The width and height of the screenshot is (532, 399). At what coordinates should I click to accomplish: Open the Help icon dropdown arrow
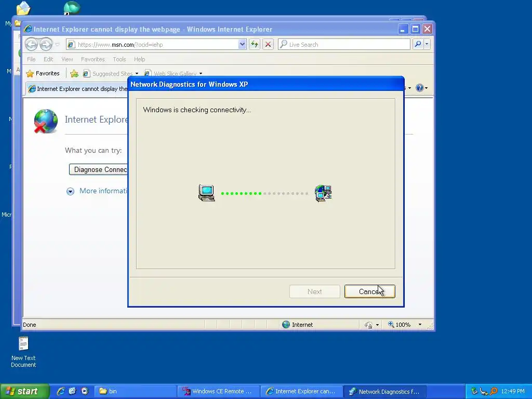427,88
